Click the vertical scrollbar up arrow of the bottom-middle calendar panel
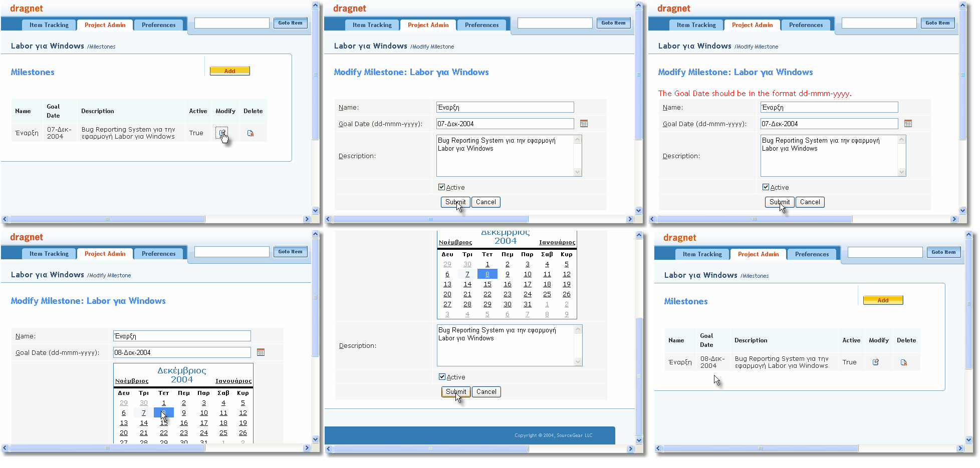The height and width of the screenshot is (468, 980). click(639, 235)
